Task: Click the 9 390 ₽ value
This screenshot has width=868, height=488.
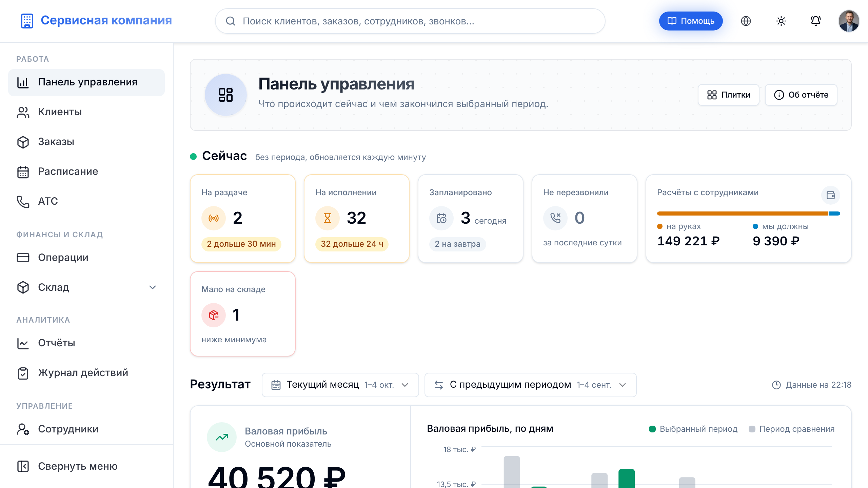Action: pyautogui.click(x=776, y=241)
